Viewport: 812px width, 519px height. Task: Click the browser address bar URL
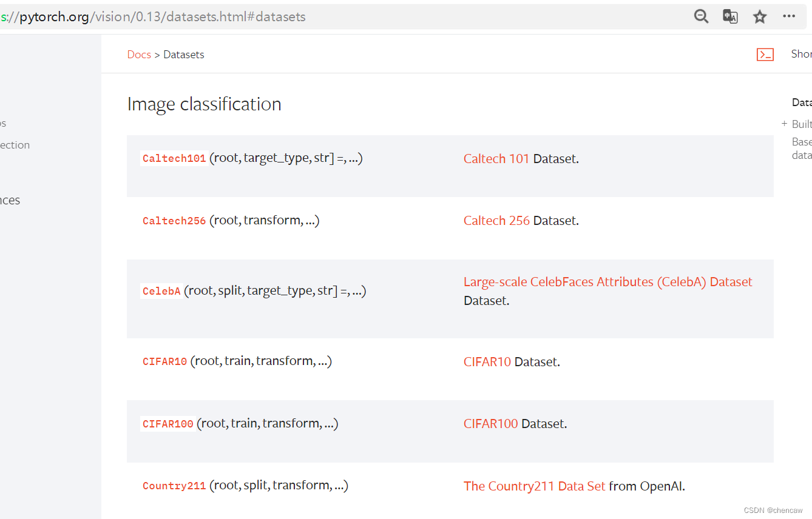(x=163, y=17)
